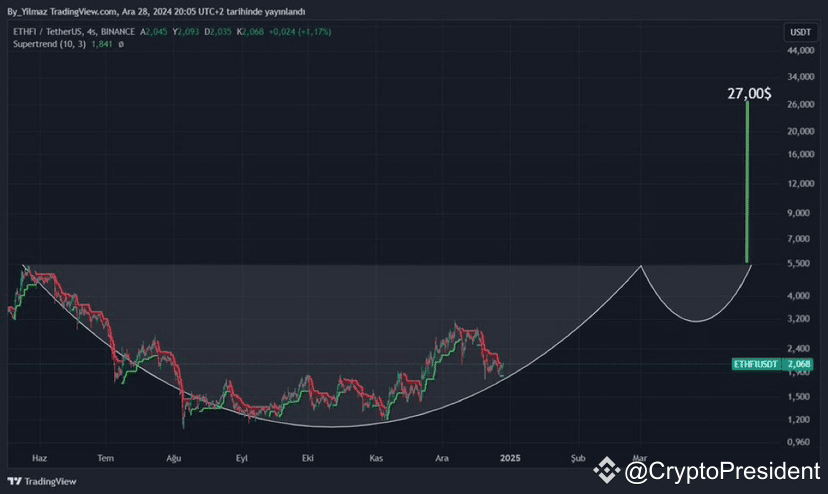Click the 'Şub' month label on time axis
This screenshot has height=494, width=828.
tap(578, 458)
